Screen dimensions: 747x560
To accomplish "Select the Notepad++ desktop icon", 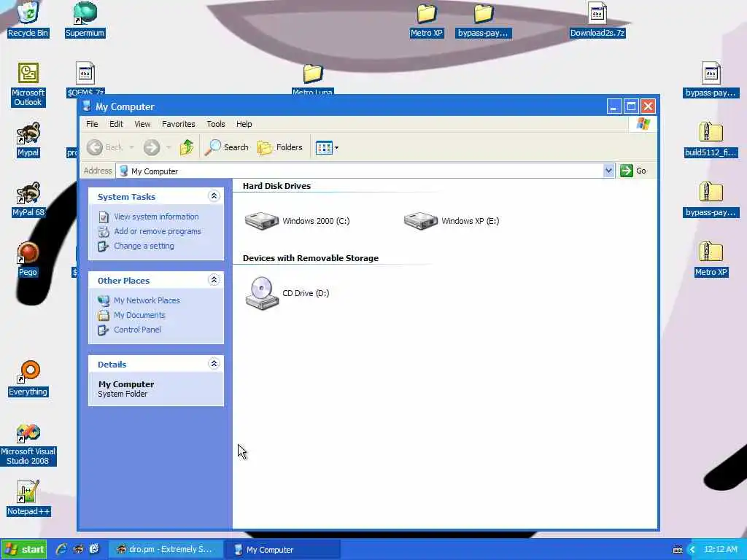I will 28,498.
